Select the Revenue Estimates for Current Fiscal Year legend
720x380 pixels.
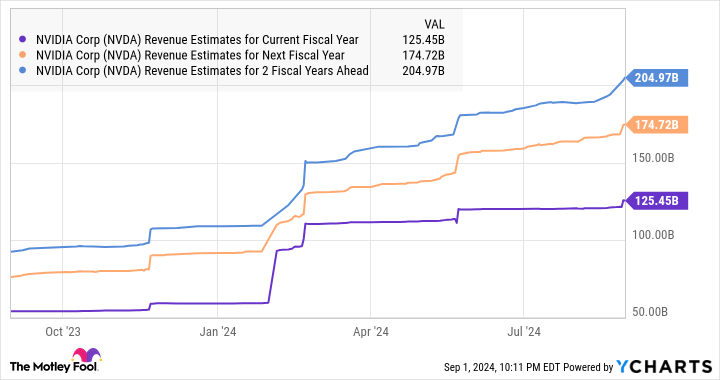coord(197,40)
